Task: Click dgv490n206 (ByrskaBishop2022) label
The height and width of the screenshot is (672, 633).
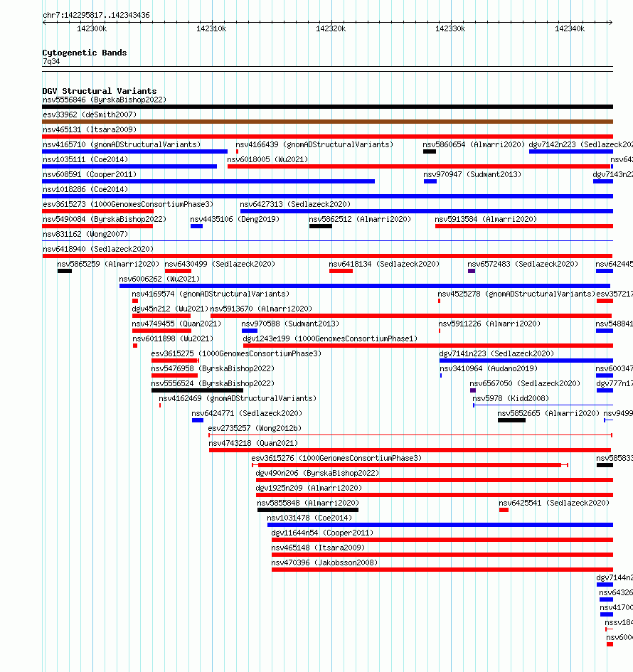Action: (x=317, y=474)
